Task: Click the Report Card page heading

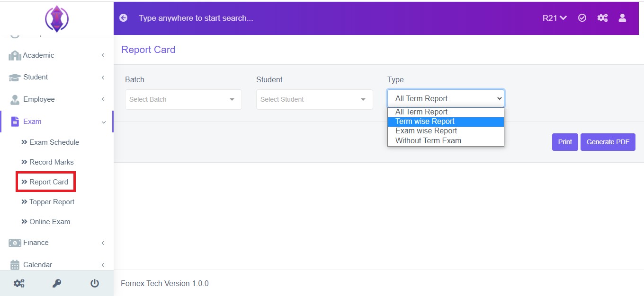Action: tap(148, 50)
